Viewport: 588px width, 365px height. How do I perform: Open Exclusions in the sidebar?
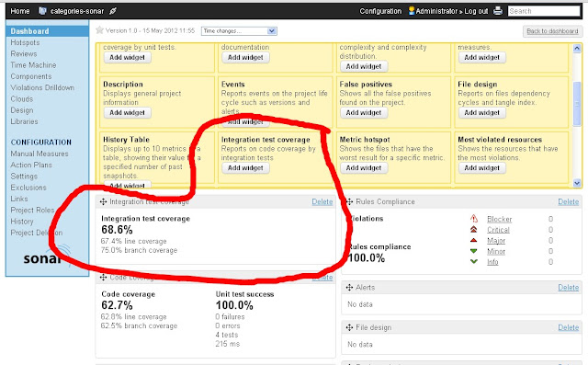[x=28, y=188]
